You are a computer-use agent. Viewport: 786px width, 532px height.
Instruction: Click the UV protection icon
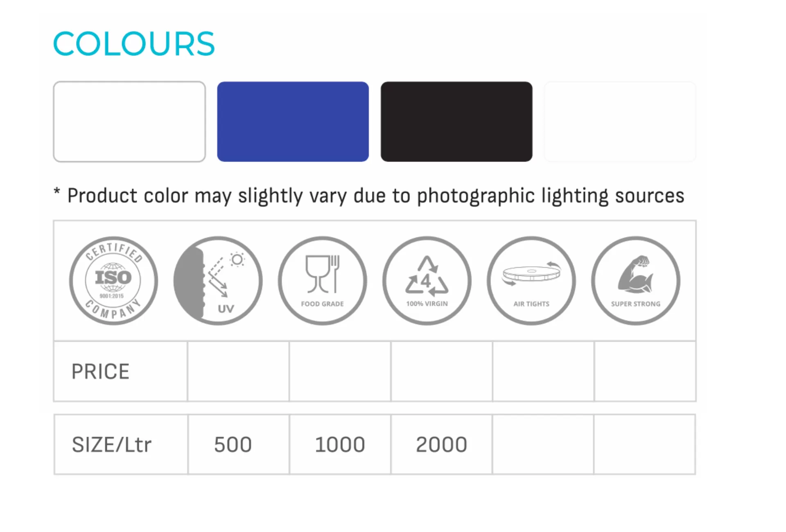tap(218, 281)
